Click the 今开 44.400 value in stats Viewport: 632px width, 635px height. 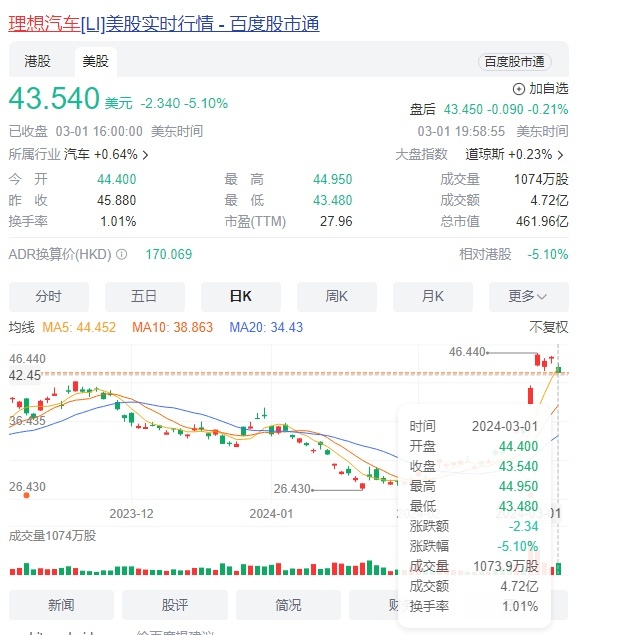[117, 179]
